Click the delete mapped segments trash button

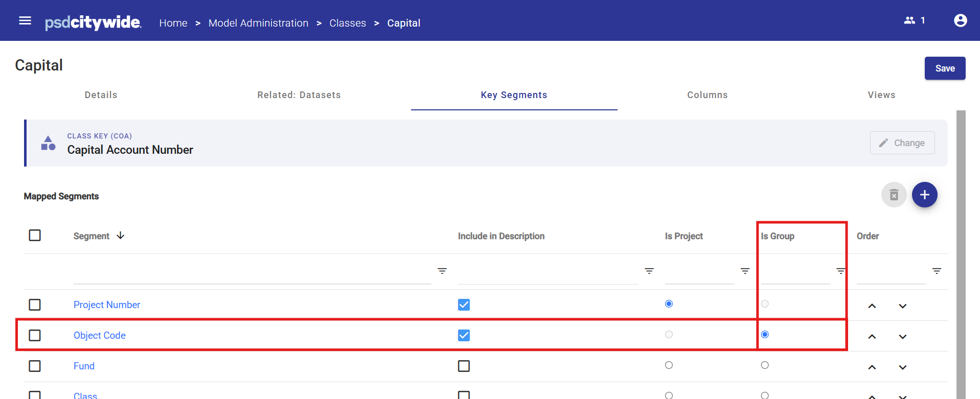[894, 195]
